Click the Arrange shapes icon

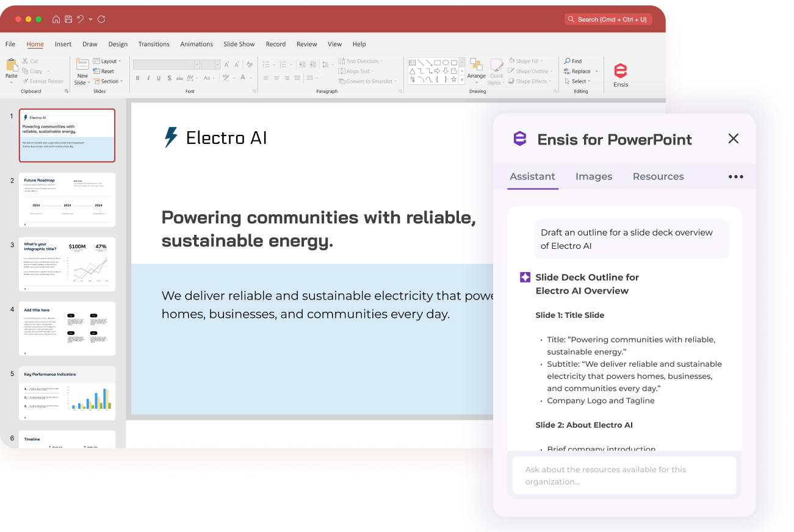coord(476,65)
